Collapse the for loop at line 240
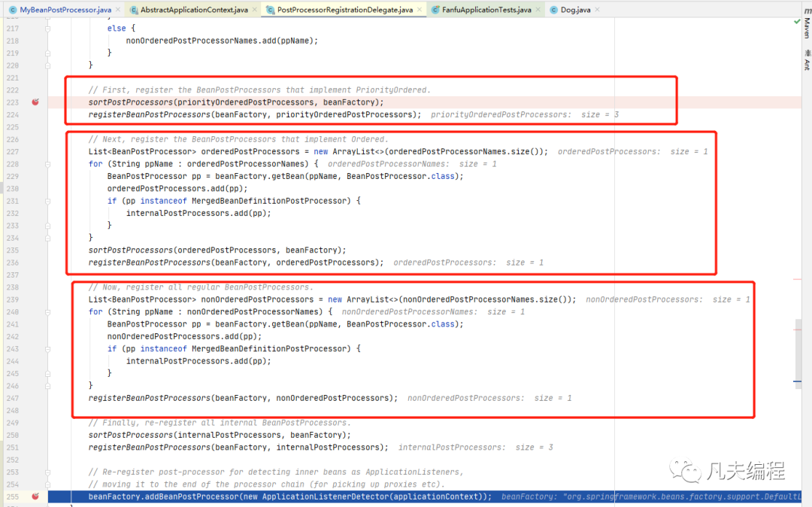812x507 pixels. 47,311
